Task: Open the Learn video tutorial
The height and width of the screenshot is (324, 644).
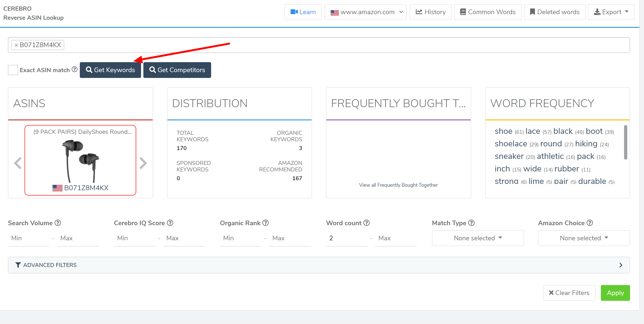Action: coord(303,12)
